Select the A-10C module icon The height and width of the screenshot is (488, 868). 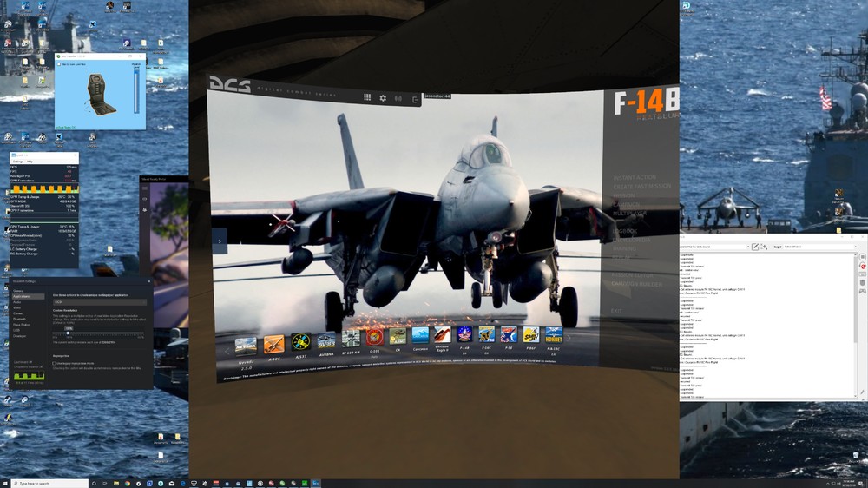pyautogui.click(x=273, y=344)
